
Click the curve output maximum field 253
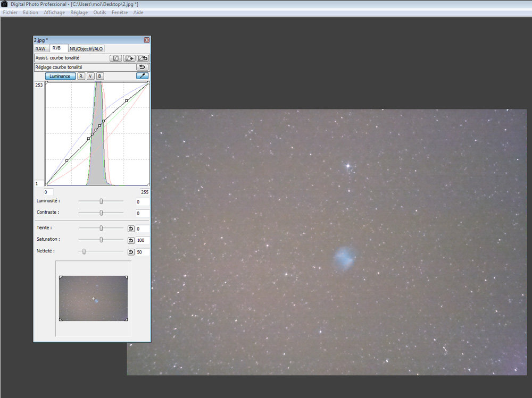(39, 85)
